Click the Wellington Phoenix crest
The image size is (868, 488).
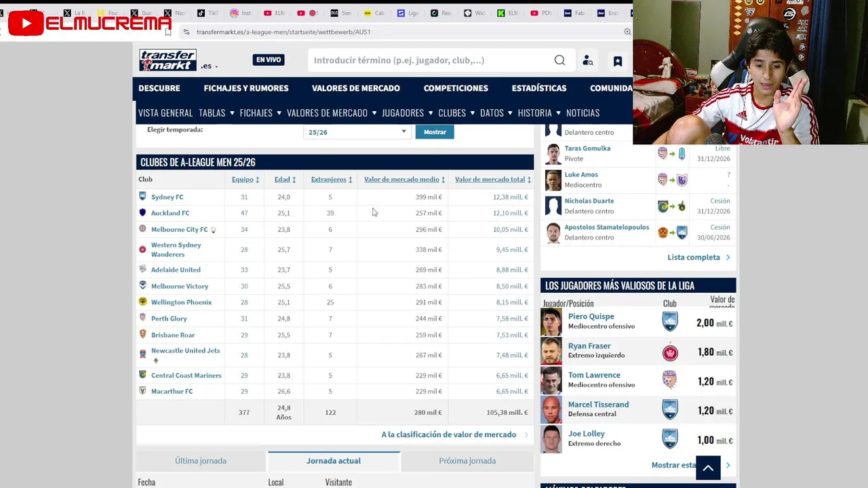[x=142, y=302]
